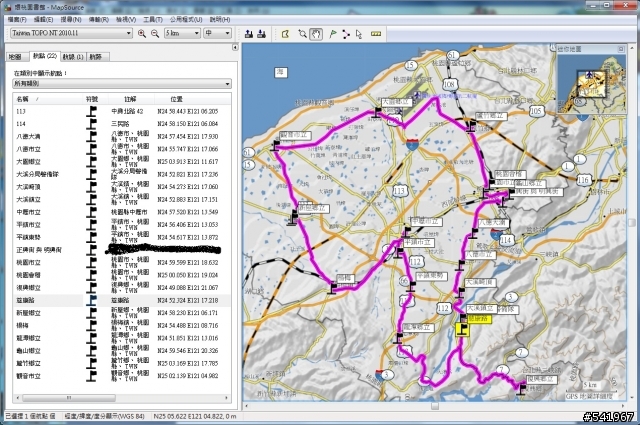Sort by the 註解 column header
Viewport: 640px width, 425px height.
click(x=131, y=99)
